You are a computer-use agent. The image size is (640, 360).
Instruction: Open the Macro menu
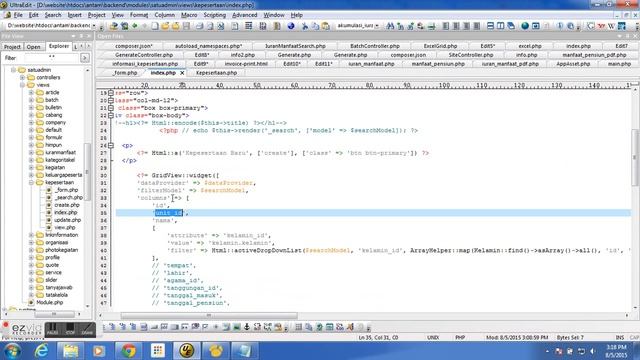189,15
